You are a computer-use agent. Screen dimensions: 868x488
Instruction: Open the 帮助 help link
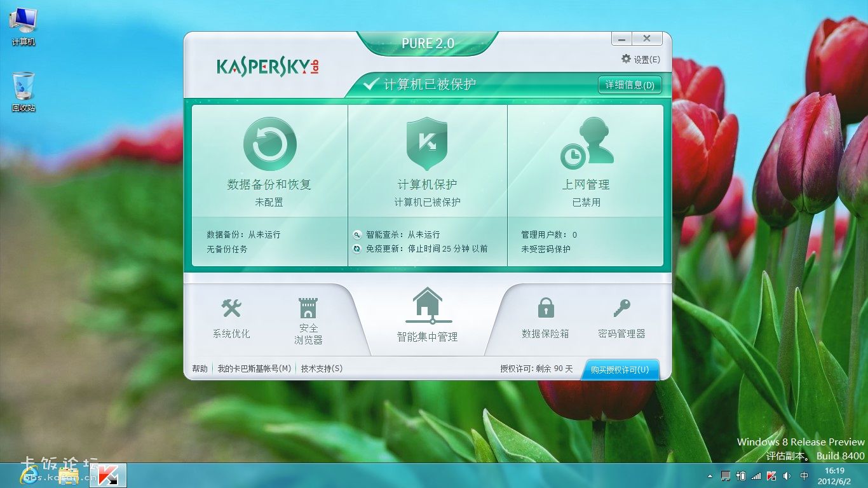point(200,369)
